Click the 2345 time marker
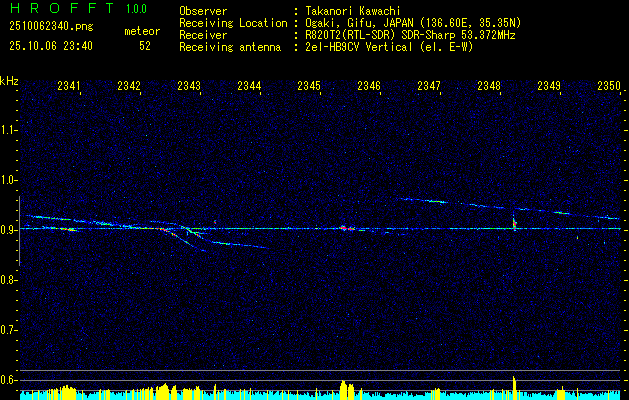This screenshot has height=400, width=629. [309, 86]
